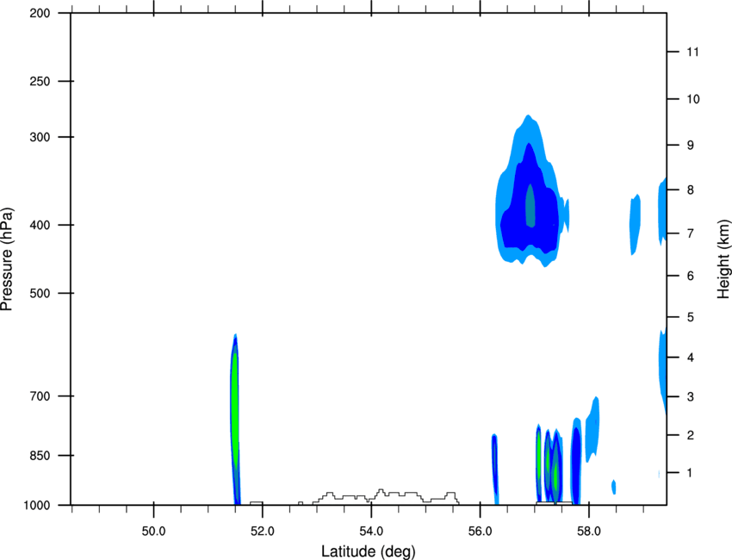The width and height of the screenshot is (732, 560).
Task: Click the 58.0 latitude tick label
Action: coord(589,532)
